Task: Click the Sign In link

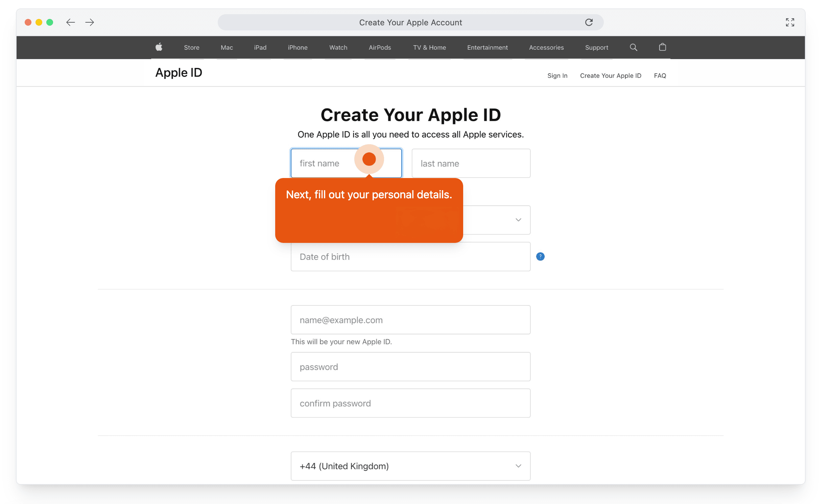Action: pyautogui.click(x=557, y=75)
